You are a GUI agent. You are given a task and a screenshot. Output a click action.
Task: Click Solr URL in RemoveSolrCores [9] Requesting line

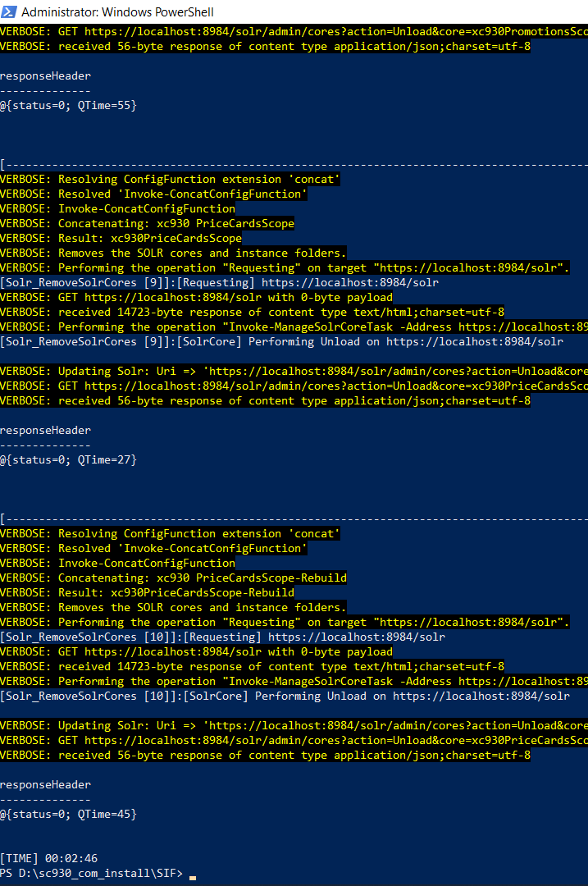350,283
